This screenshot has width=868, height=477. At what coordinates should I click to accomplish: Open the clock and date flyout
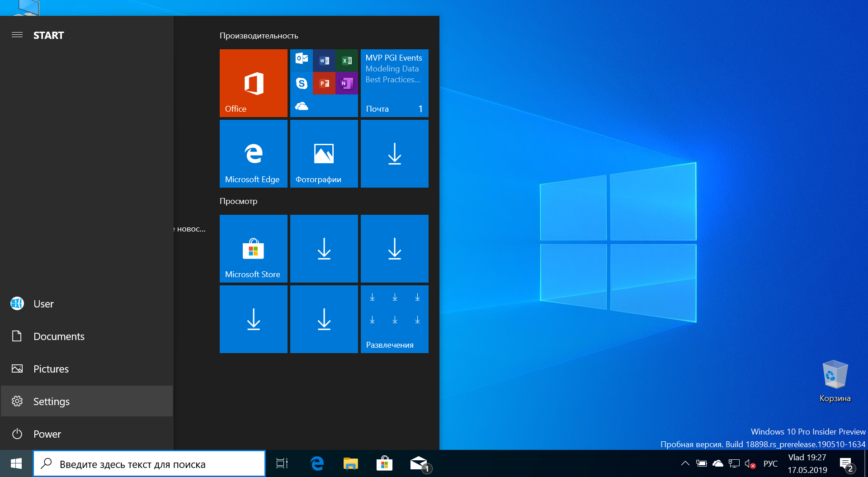(807, 463)
